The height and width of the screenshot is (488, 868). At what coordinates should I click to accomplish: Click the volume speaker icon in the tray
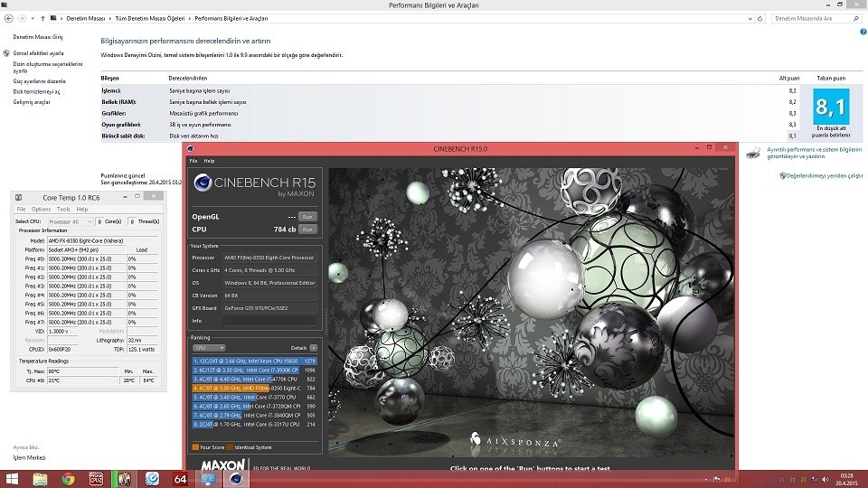point(825,480)
